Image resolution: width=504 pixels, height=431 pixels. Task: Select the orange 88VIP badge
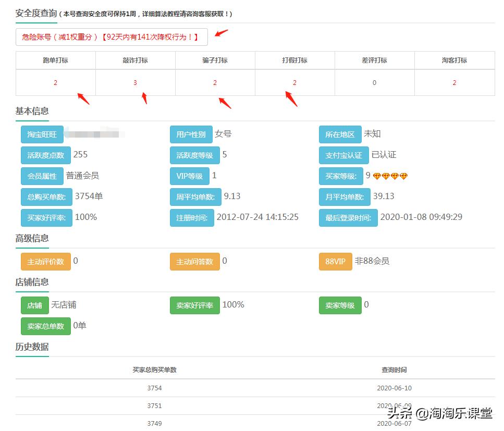tap(335, 261)
